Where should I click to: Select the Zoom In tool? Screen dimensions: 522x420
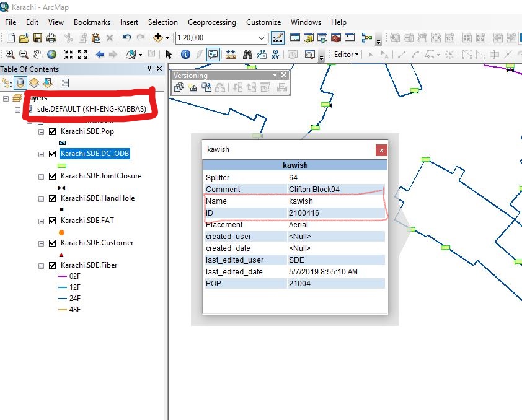pos(10,55)
